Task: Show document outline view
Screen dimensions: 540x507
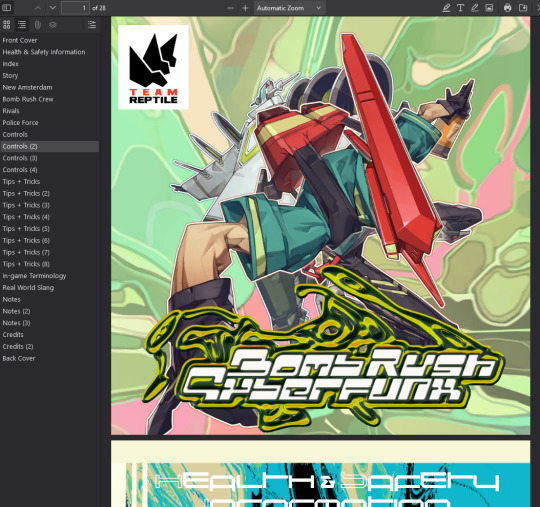Action: click(x=22, y=24)
